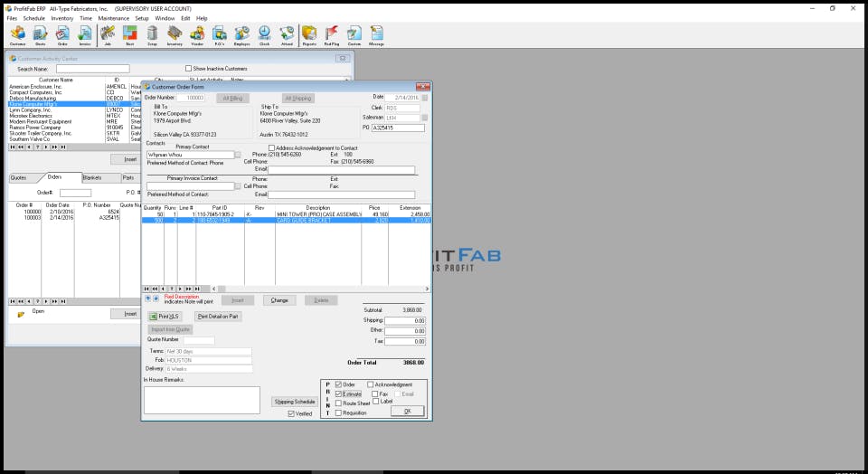Uncheck the Order print checkbox
This screenshot has height=474, width=868.
(x=338, y=384)
